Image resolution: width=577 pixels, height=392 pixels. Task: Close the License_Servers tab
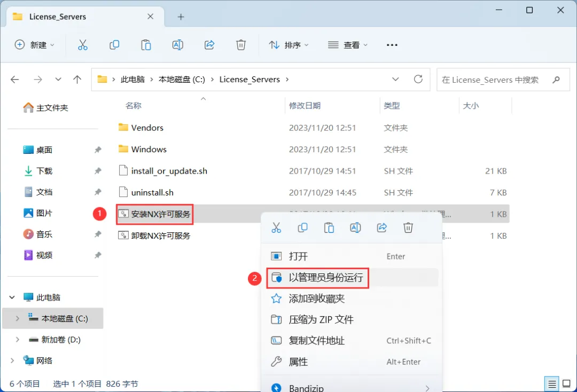pyautogui.click(x=151, y=17)
